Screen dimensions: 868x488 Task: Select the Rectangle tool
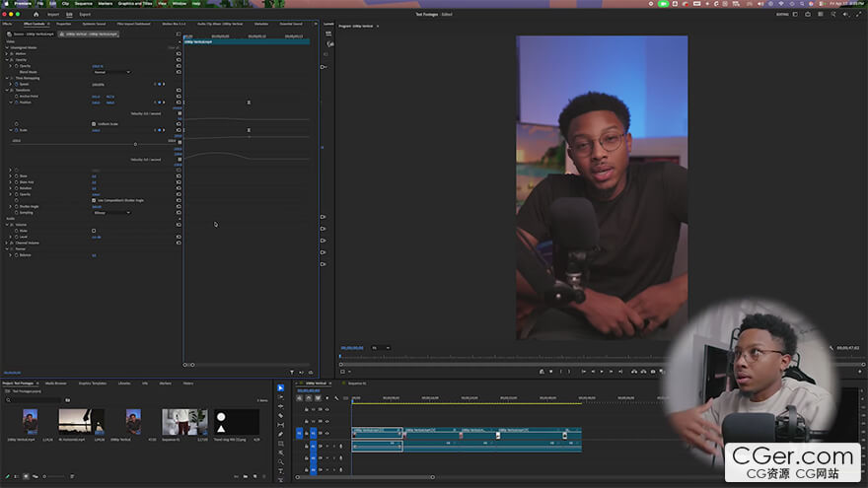coord(281,444)
